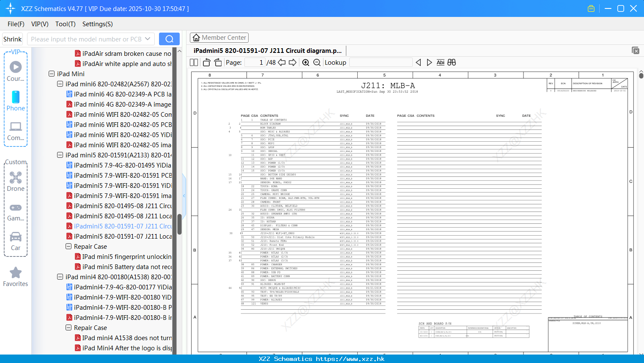Toggle the two-page layout view icon
The height and width of the screenshot is (363, 644).
tap(194, 62)
